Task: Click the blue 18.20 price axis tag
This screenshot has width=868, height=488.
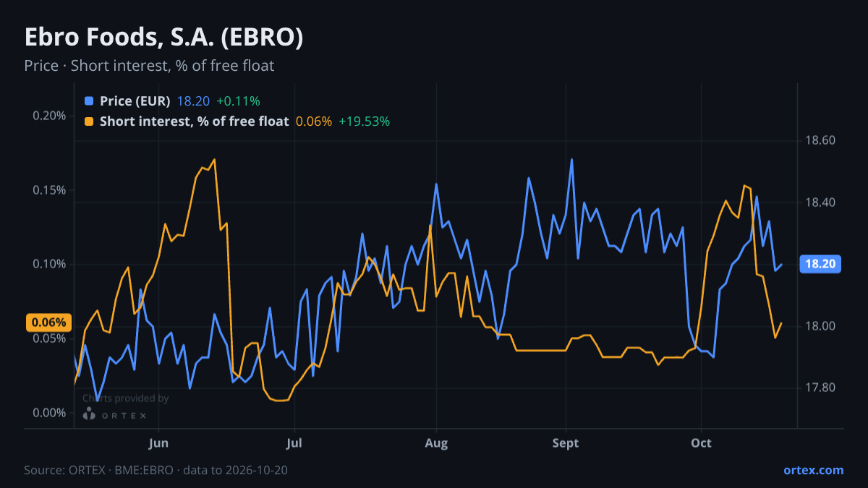Action: point(820,264)
